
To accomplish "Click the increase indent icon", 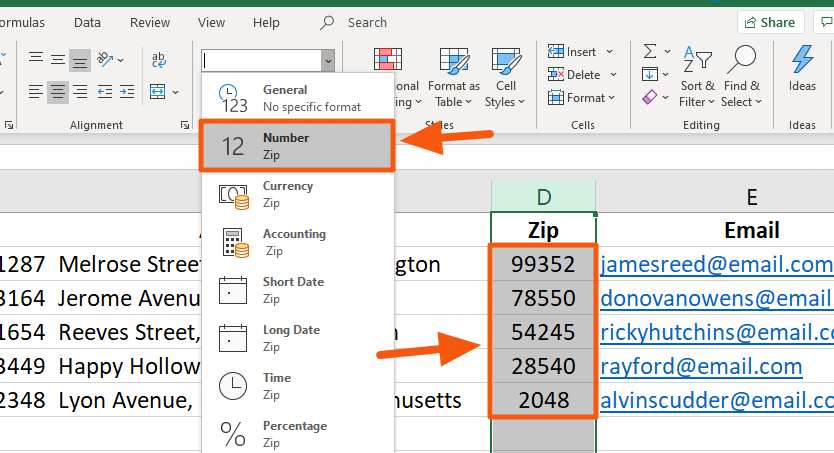I will [x=127, y=92].
